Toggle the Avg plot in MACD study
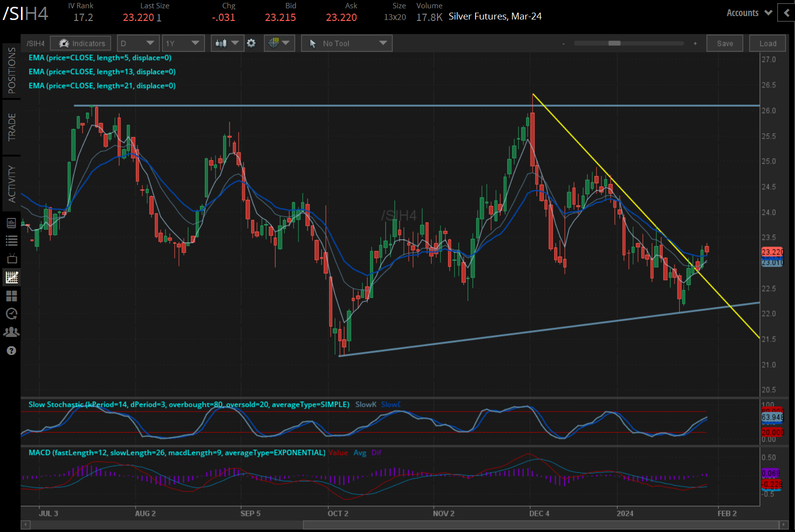 [x=360, y=453]
